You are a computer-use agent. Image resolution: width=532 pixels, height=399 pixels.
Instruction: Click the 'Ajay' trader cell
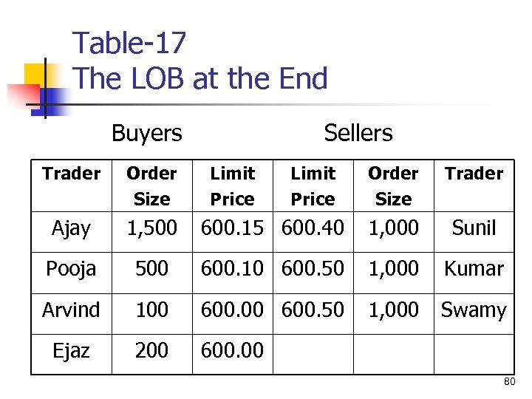71,228
